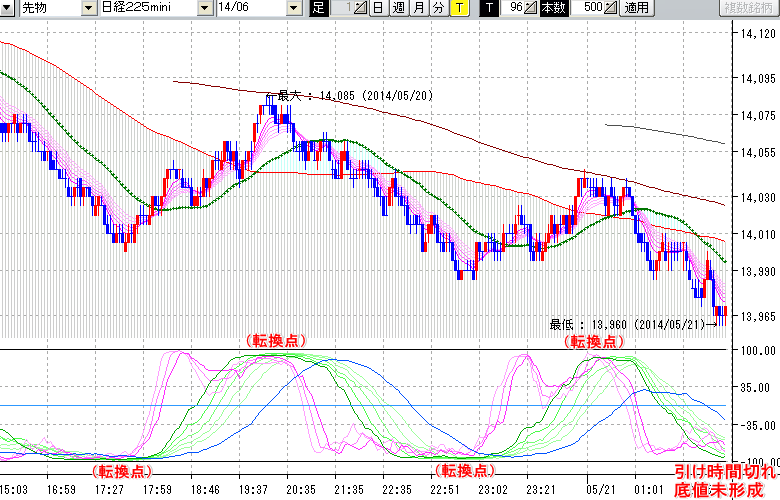Open the 14/06 contract month dropdown
The width and height of the screenshot is (780, 500).
(x=293, y=8)
